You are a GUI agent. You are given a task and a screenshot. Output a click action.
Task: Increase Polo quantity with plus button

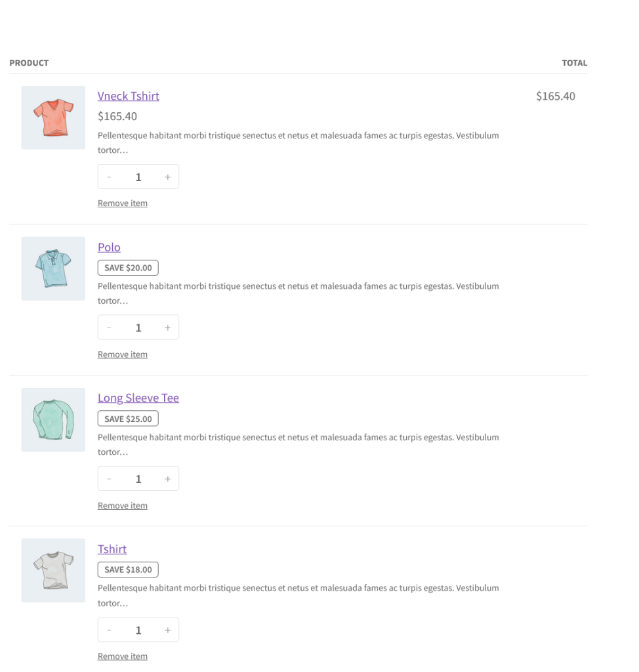pos(167,328)
